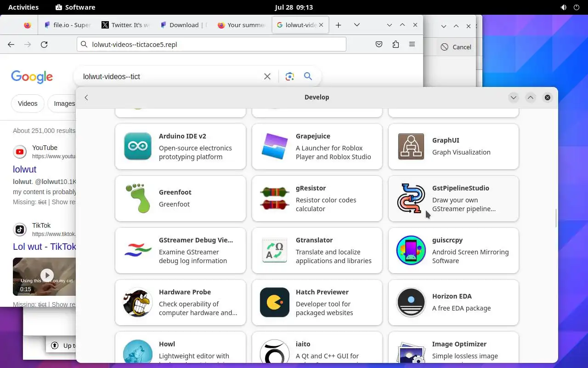
Task: Click Firefox back arrow button
Action: click(x=11, y=45)
